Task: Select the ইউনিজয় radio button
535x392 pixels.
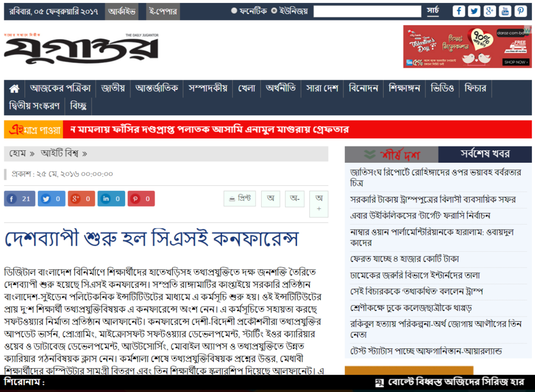Action: point(274,11)
